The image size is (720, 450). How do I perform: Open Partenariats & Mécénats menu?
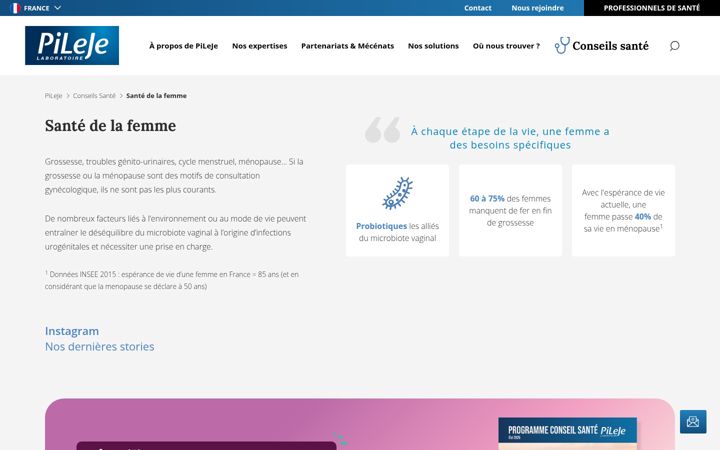(348, 46)
